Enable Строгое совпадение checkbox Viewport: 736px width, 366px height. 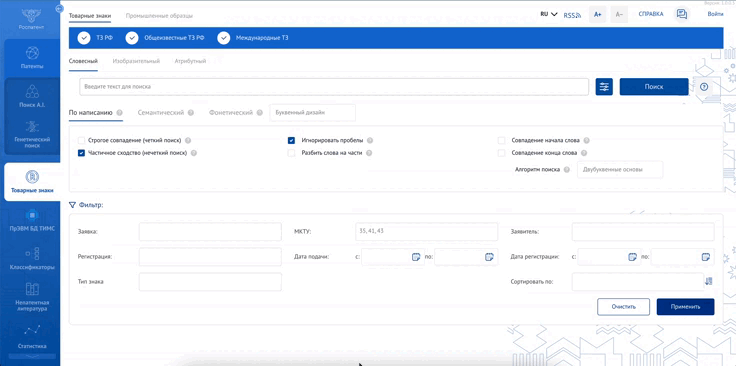coord(81,140)
